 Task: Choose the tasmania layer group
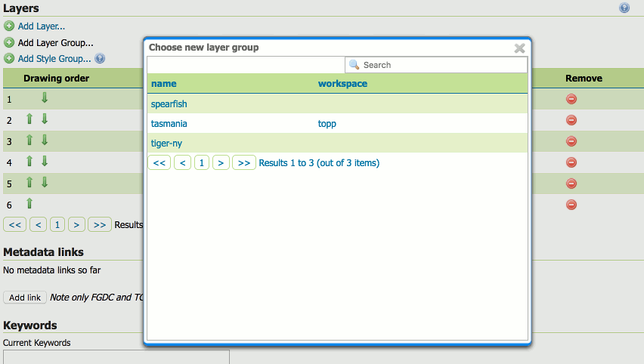coord(169,124)
